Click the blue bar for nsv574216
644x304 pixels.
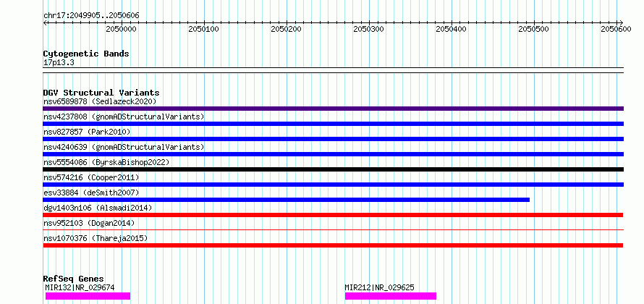coord(333,185)
